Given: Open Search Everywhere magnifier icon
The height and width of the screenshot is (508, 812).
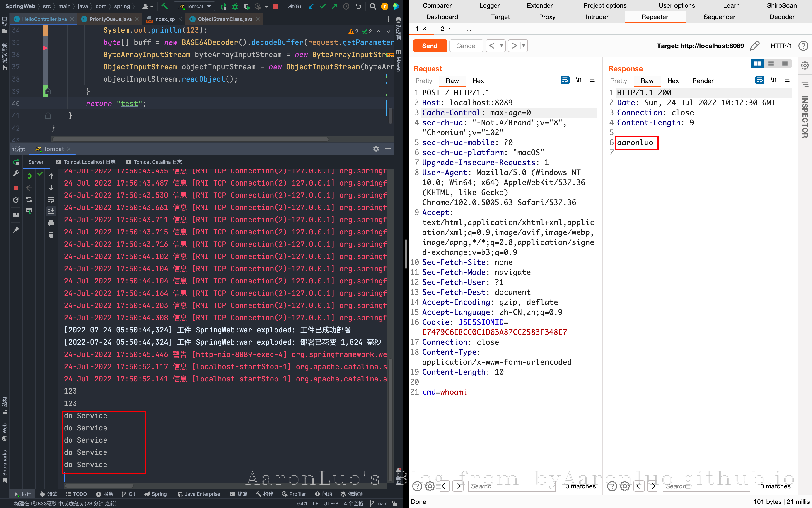Looking at the screenshot, I should tap(372, 6).
